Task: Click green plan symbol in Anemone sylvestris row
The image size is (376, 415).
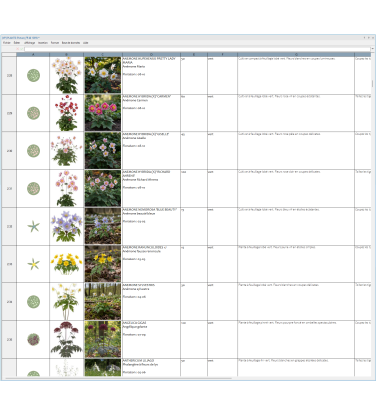Action: pos(33,302)
